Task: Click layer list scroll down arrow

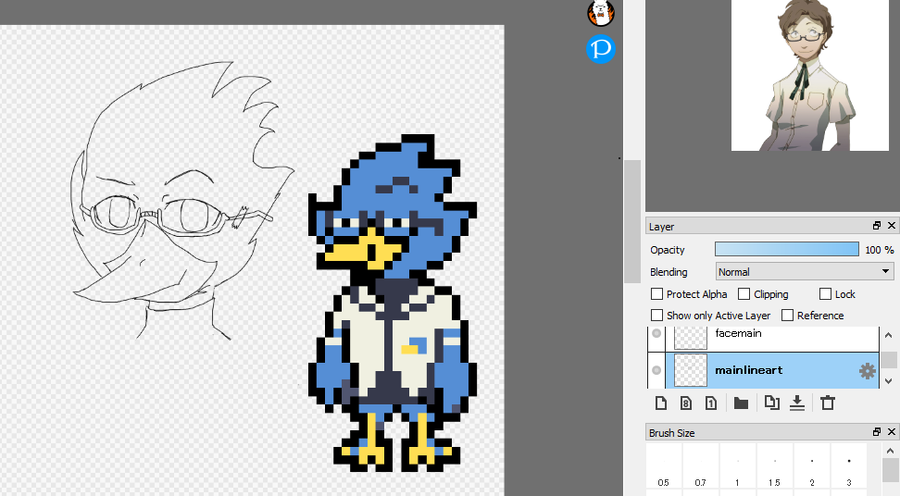Action: [889, 381]
